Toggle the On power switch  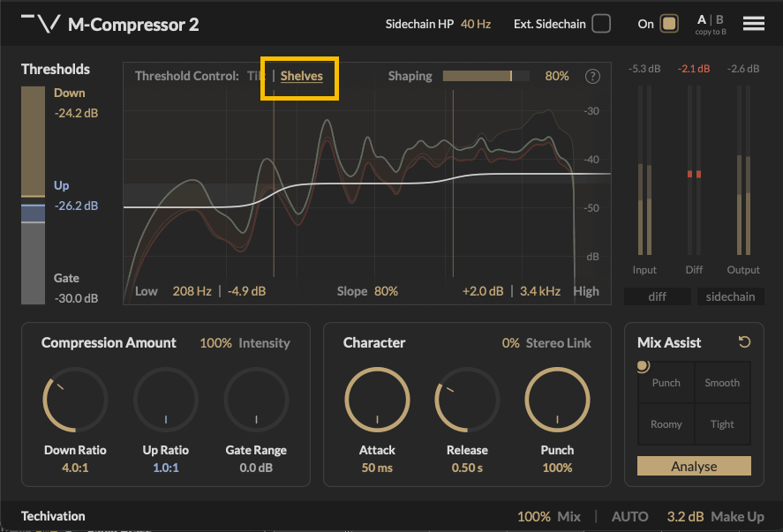[x=668, y=24]
